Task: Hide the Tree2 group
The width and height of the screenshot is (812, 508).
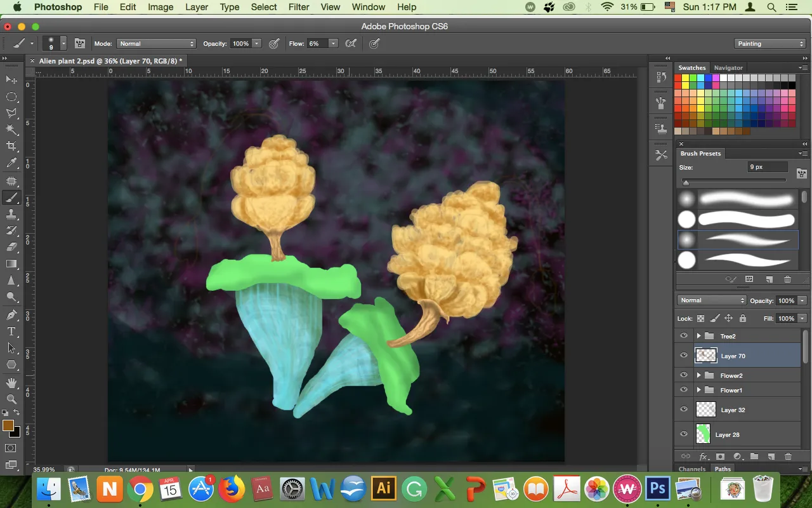Action: (684, 336)
